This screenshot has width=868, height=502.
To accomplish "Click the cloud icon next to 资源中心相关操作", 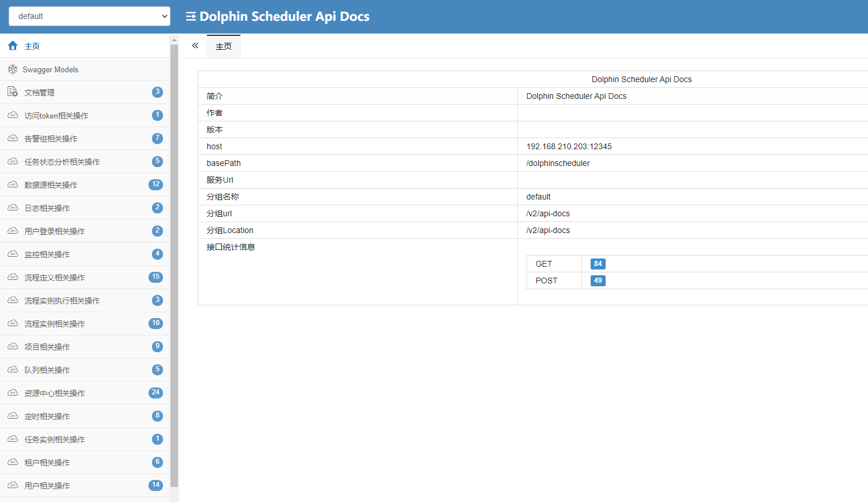I will (12, 393).
